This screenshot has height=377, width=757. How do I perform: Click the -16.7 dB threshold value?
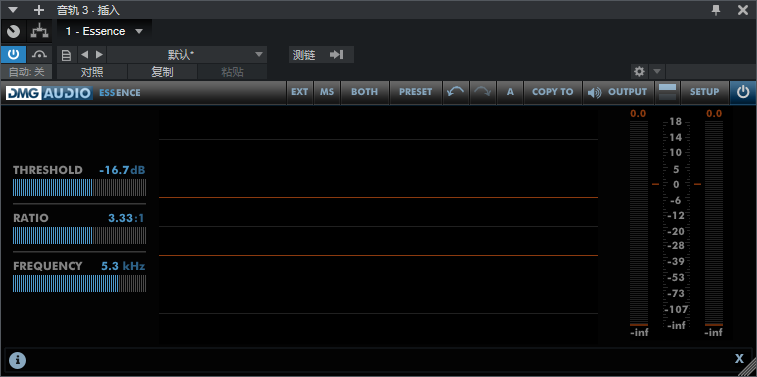click(122, 170)
